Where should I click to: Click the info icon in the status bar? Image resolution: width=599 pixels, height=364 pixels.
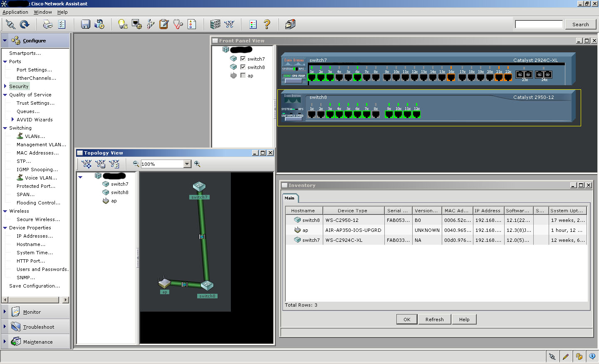tap(592, 357)
